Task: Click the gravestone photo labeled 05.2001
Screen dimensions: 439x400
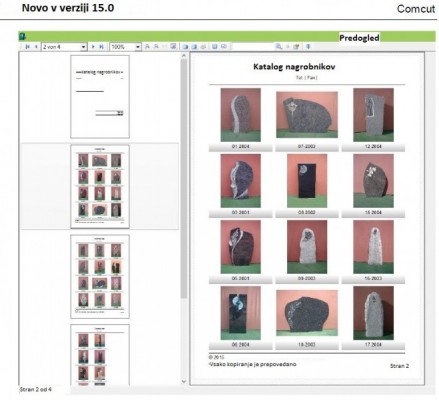Action: [x=240, y=247]
